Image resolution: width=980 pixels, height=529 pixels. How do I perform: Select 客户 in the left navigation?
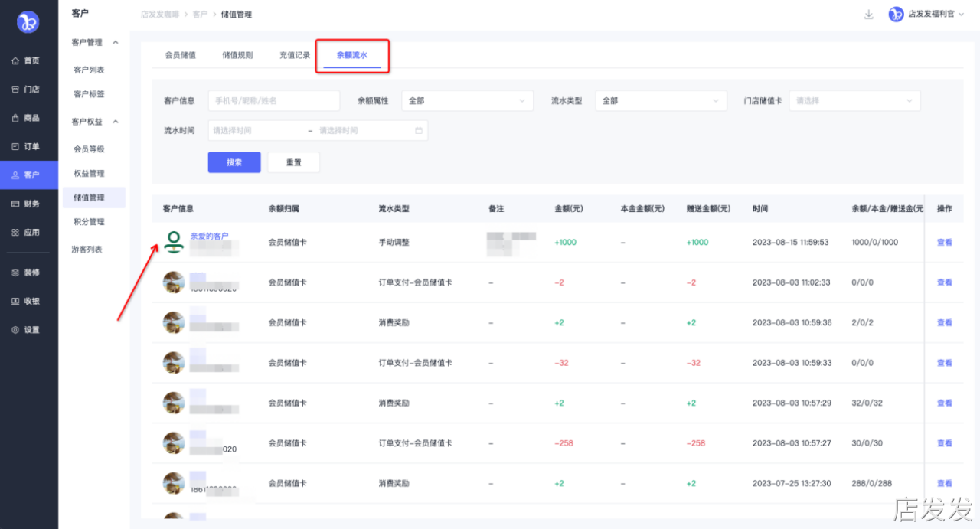point(29,175)
